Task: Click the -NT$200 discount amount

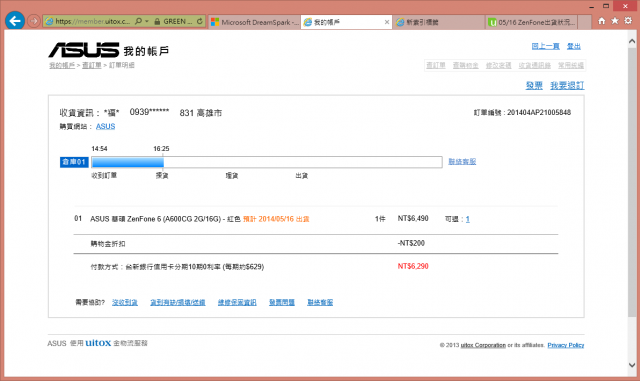Action: [411, 243]
